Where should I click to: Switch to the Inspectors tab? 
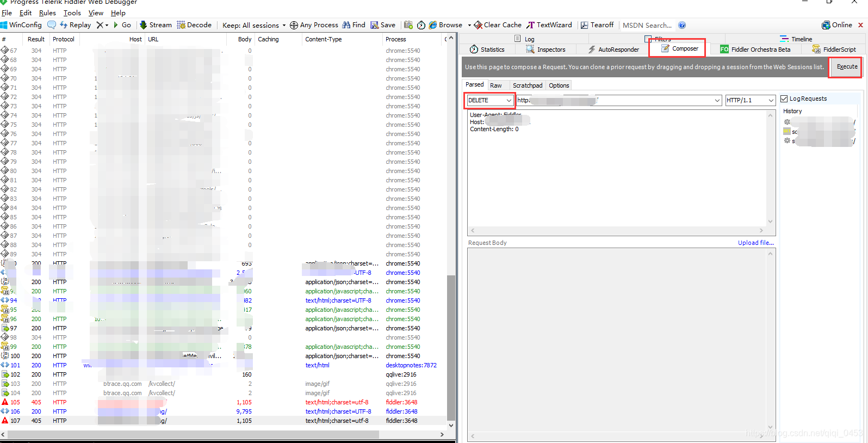click(546, 50)
